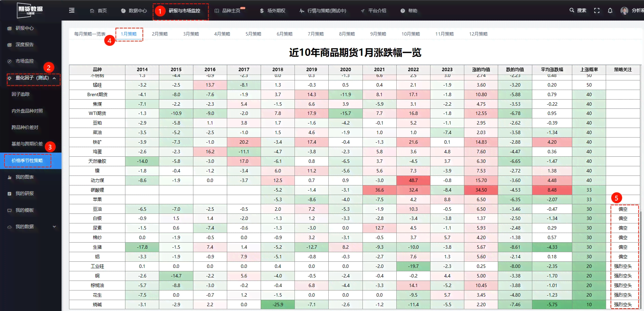Click the 铁矿 2017 value 20.2
Image resolution: width=644 pixels, height=311 pixels.
pos(244,142)
